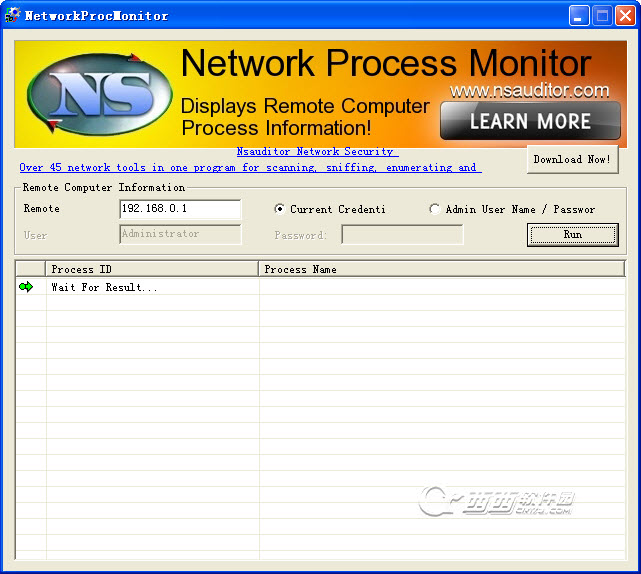The height and width of the screenshot is (574, 641).
Task: Click the Password input field
Action: pos(402,235)
